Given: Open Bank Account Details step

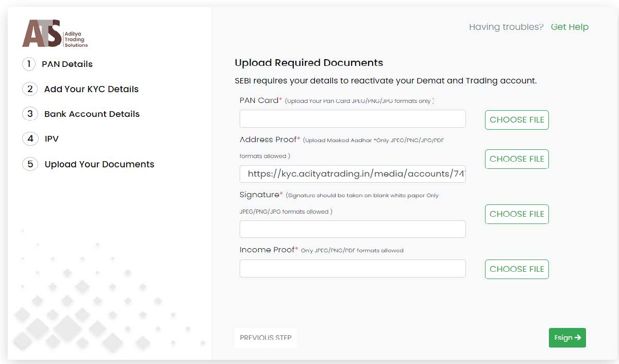Looking at the screenshot, I should [x=92, y=114].
